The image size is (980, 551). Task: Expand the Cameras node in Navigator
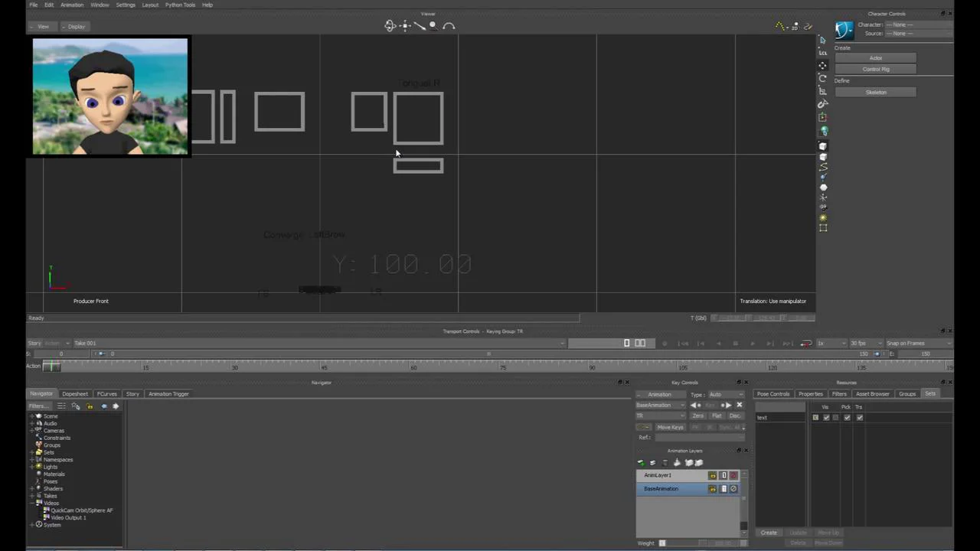[x=32, y=431]
